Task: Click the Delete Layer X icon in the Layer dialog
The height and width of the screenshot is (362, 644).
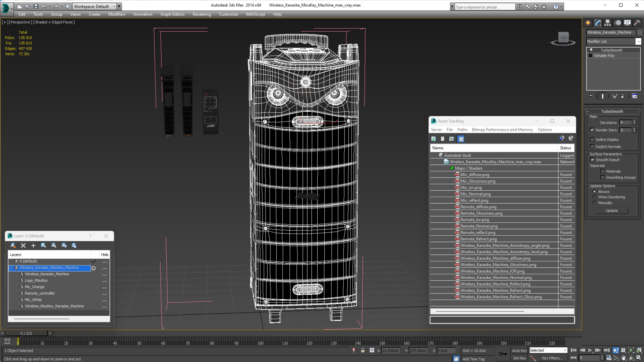Action: point(23,245)
